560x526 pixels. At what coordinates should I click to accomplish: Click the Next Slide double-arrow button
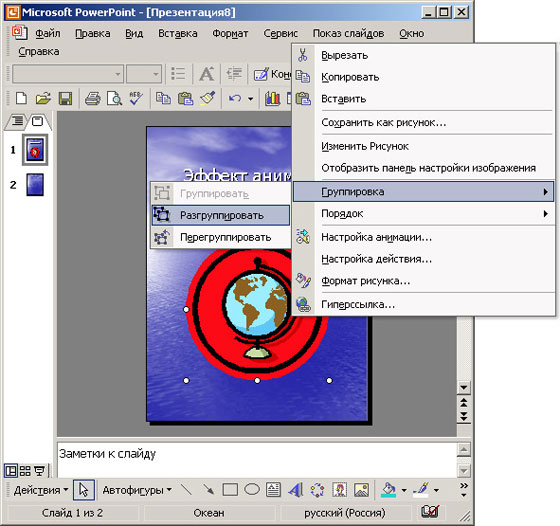point(464,416)
